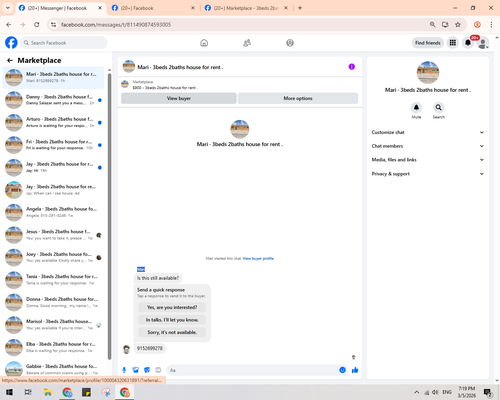Open the Donna conversation
The width and height of the screenshot is (500, 400).
coord(53,302)
